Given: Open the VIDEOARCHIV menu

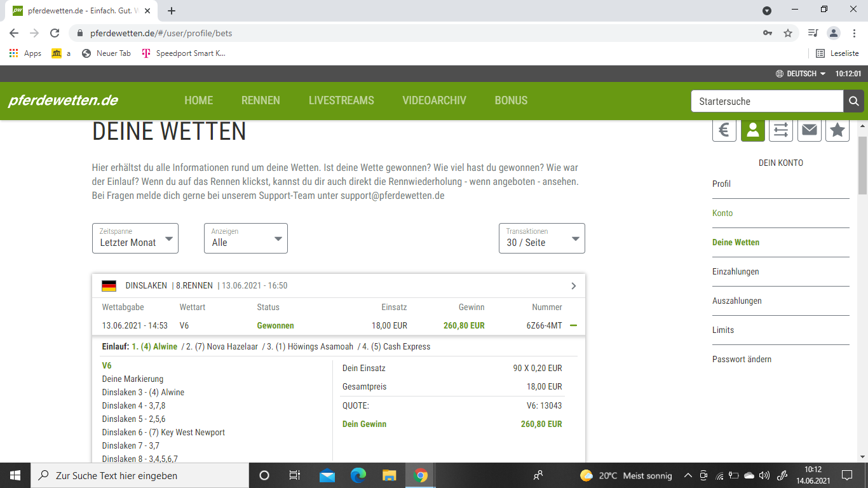Looking at the screenshot, I should click(434, 100).
